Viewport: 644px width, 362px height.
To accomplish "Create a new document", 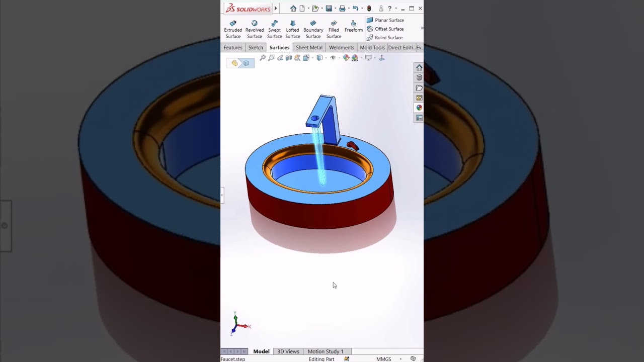I will click(302, 9).
